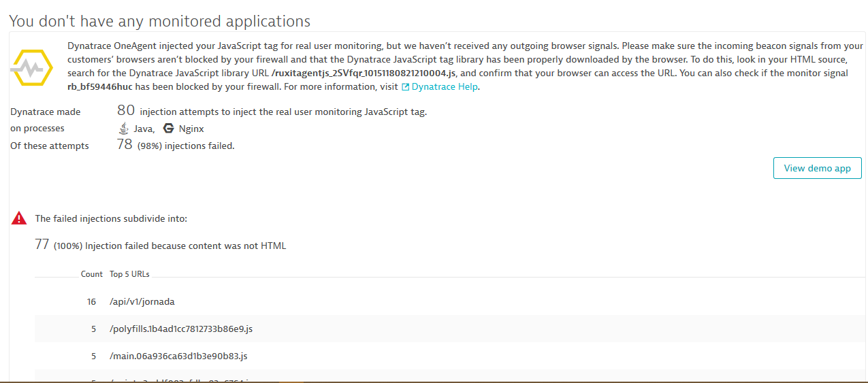Click the Count column header
Viewport: 868px width, 383px height.
tap(92, 274)
